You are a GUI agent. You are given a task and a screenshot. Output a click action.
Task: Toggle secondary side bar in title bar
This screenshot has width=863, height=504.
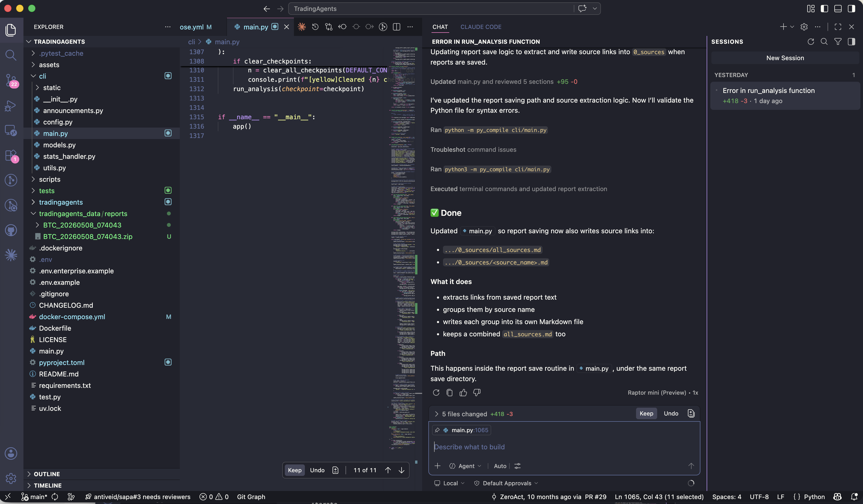coord(851,9)
